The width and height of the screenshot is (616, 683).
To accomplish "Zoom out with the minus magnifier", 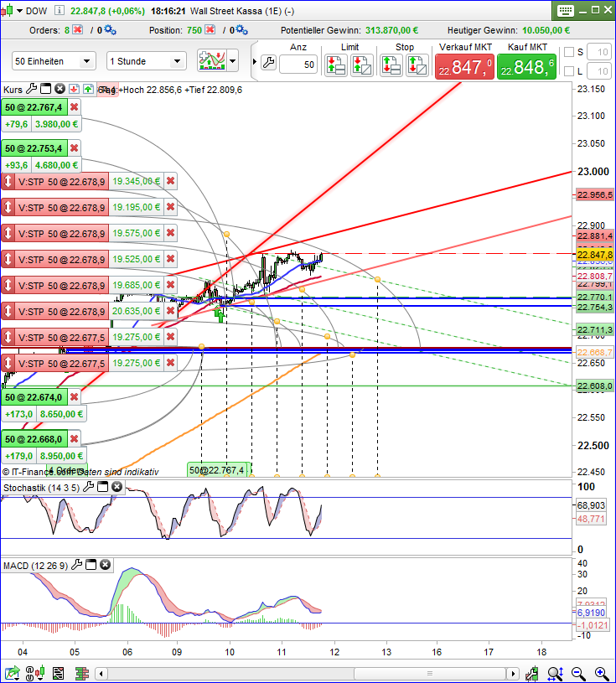I will click(578, 674).
